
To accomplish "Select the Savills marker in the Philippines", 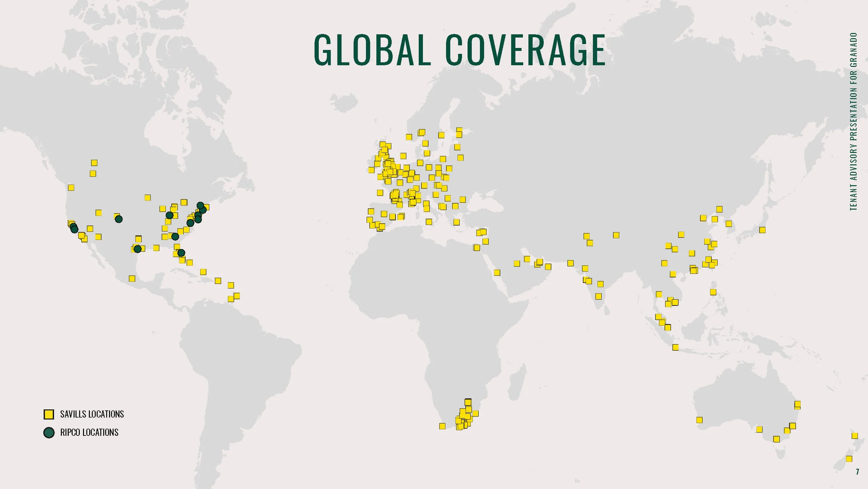I will (713, 292).
